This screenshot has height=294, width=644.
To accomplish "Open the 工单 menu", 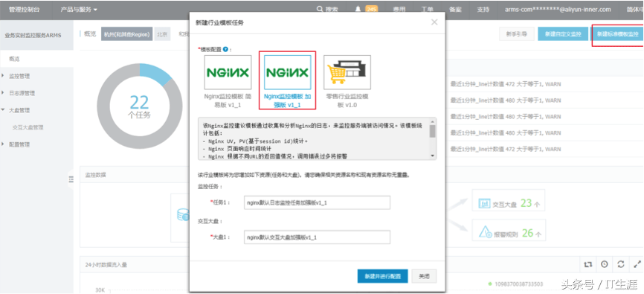I will pos(427,10).
